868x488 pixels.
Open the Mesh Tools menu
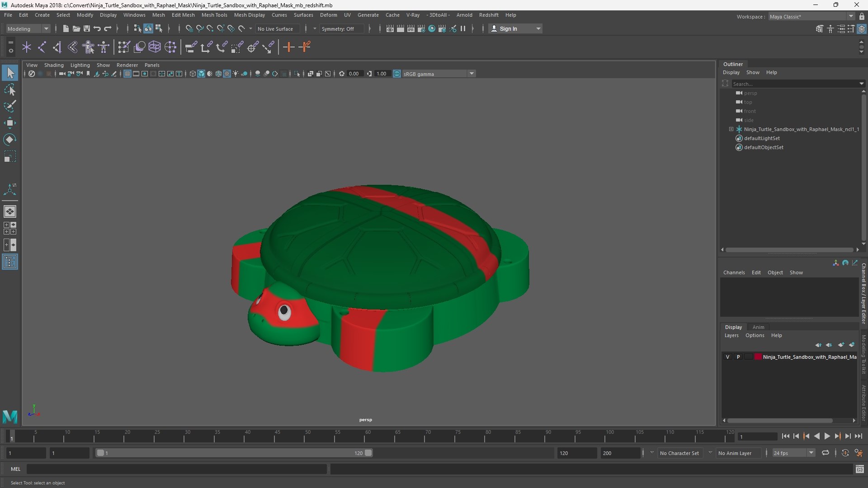click(x=214, y=15)
